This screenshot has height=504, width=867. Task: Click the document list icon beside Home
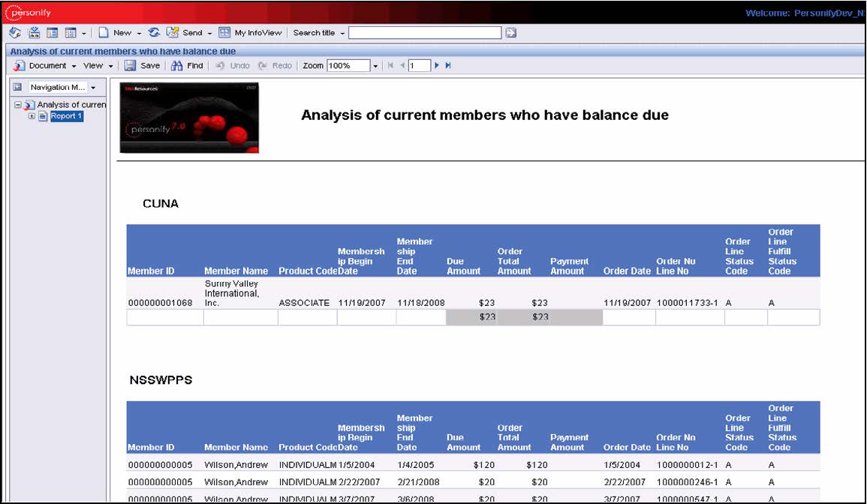click(x=34, y=32)
